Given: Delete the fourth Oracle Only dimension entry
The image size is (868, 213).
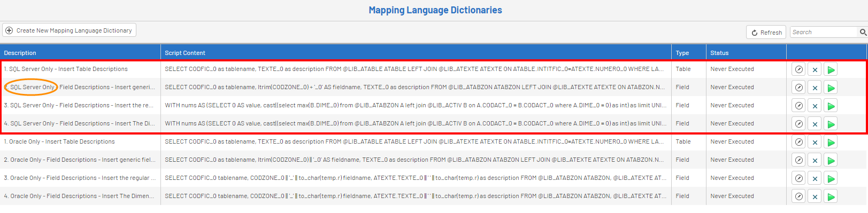Looking at the screenshot, I should [x=815, y=196].
